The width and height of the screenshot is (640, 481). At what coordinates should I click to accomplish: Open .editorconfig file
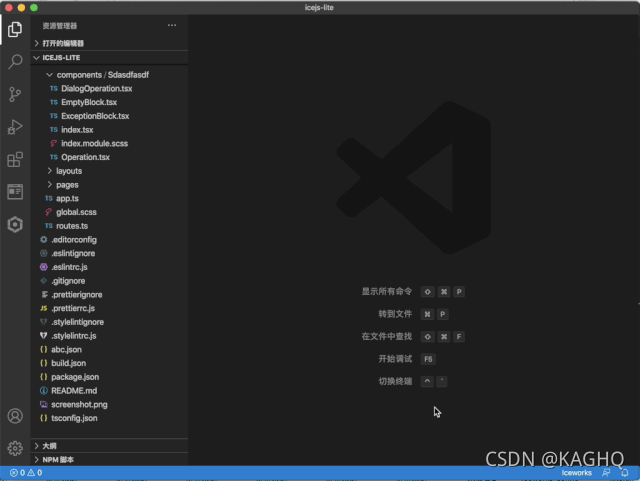click(x=109, y=240)
